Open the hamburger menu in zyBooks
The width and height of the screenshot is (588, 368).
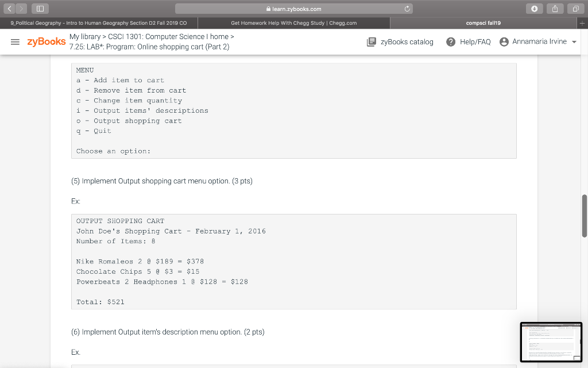click(x=16, y=41)
